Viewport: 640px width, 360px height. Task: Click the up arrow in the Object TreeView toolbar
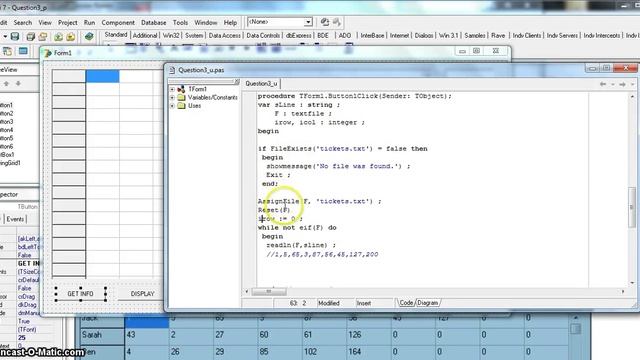pyautogui.click(x=7, y=84)
